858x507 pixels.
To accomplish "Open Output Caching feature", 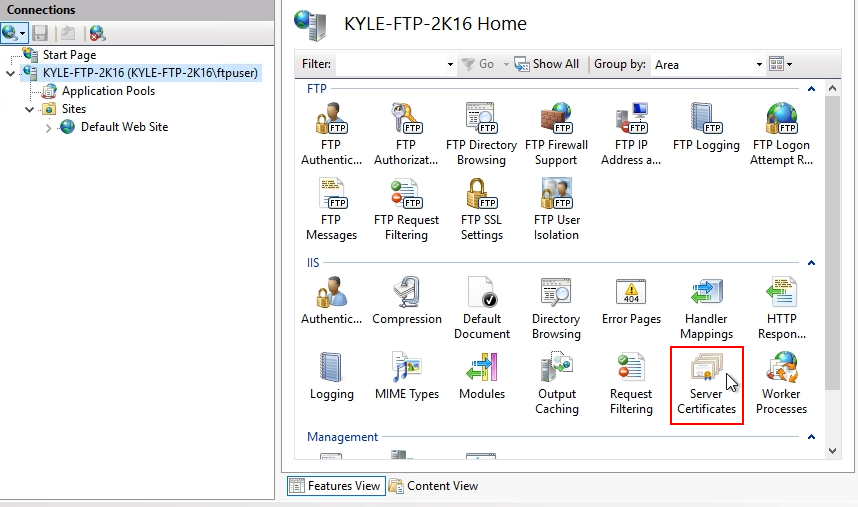I will (x=556, y=383).
